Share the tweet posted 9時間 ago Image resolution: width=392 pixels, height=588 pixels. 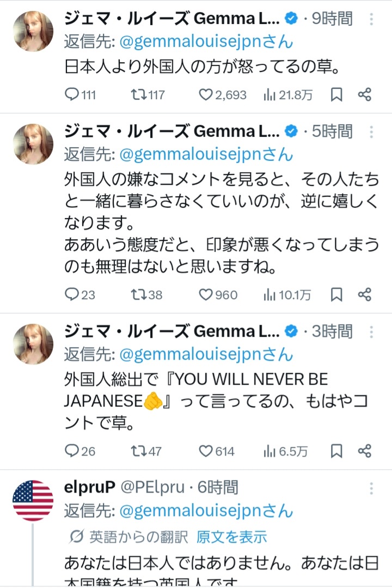tap(364, 95)
